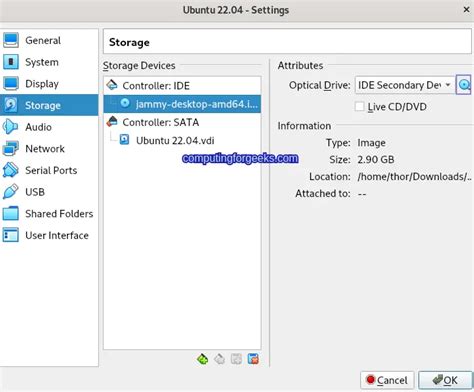The width and height of the screenshot is (474, 392).
Task: Open the Optical Drive IDE Secondary dropdown
Action: (x=404, y=85)
